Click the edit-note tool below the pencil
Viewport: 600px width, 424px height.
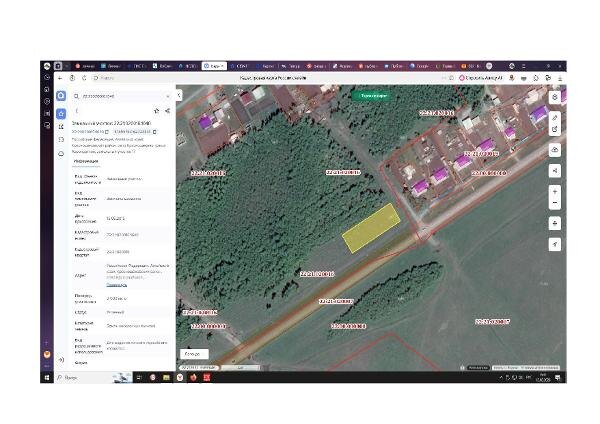(x=555, y=129)
